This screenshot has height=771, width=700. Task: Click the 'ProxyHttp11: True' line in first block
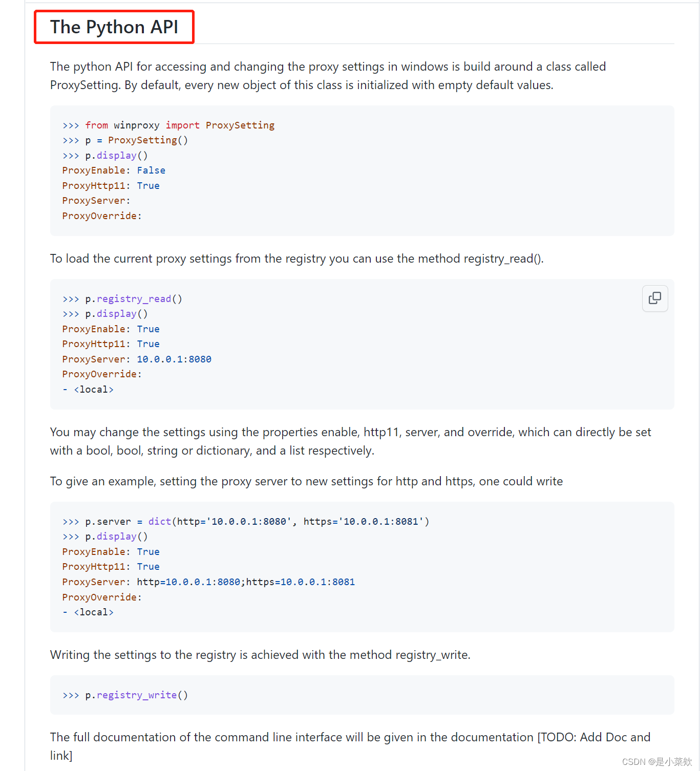coord(111,186)
